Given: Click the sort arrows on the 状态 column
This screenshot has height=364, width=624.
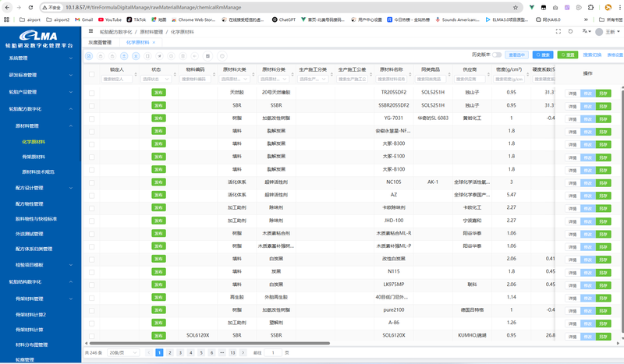Looking at the screenshot, I should point(175,74).
